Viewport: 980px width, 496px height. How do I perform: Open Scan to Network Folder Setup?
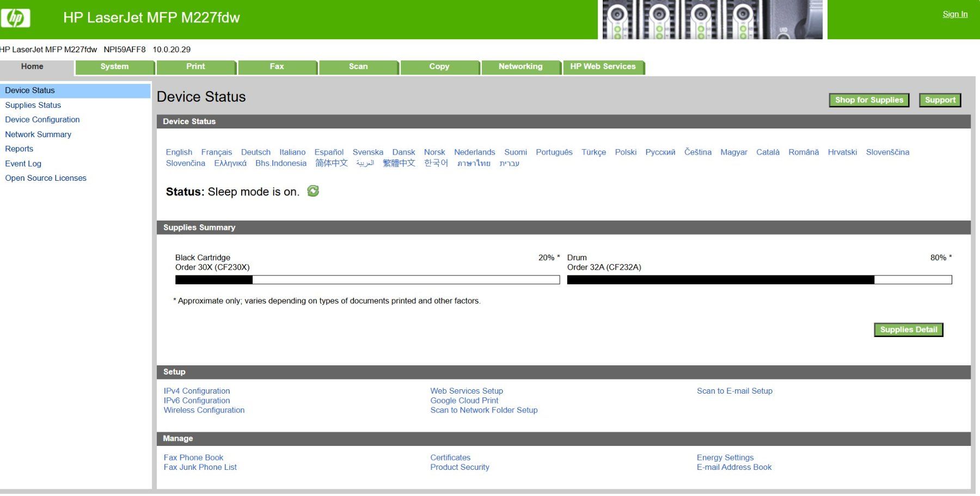pyautogui.click(x=484, y=411)
